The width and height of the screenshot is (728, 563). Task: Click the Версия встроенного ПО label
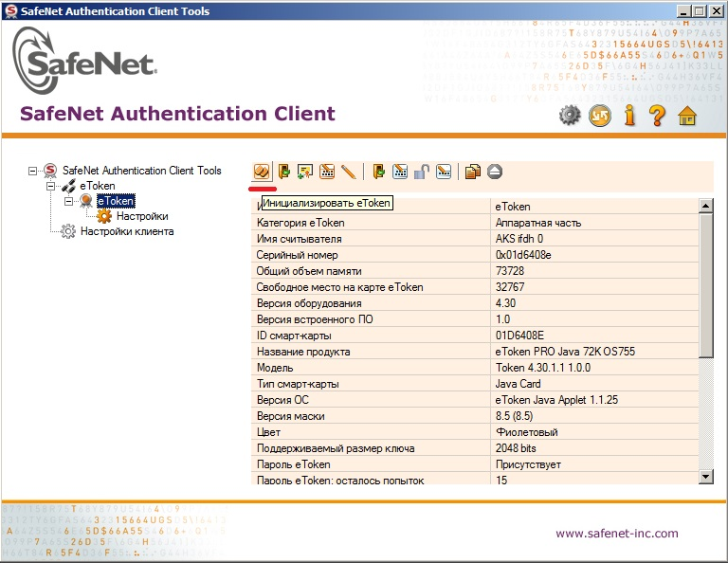pos(315,319)
